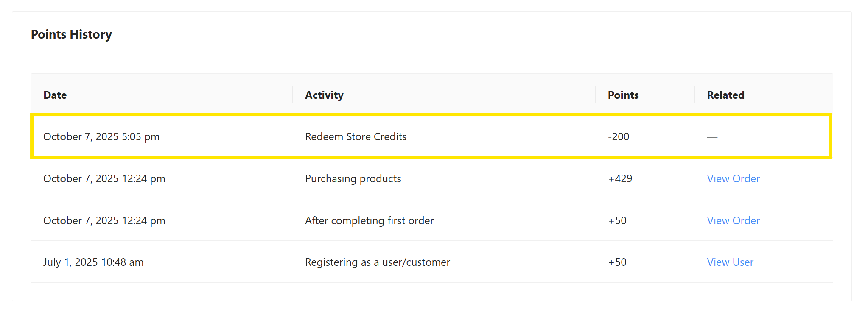Click October 7 12:24 pm date in Purchasing row
The width and height of the screenshot is (868, 312).
(x=104, y=178)
